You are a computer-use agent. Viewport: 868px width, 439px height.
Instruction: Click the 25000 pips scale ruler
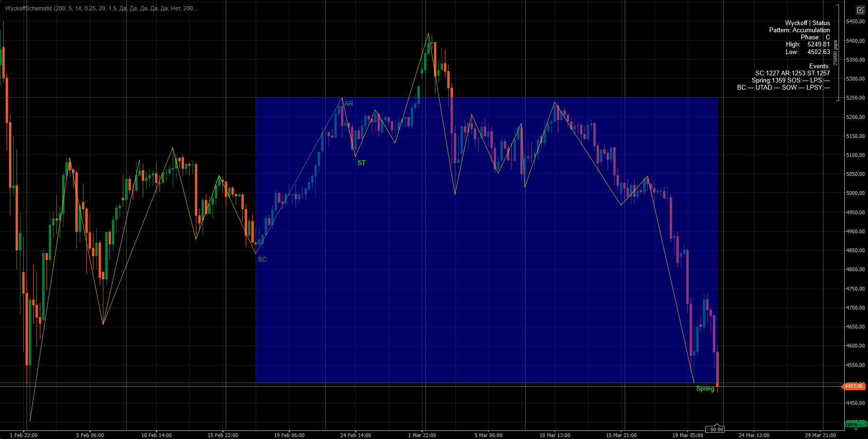point(836,53)
